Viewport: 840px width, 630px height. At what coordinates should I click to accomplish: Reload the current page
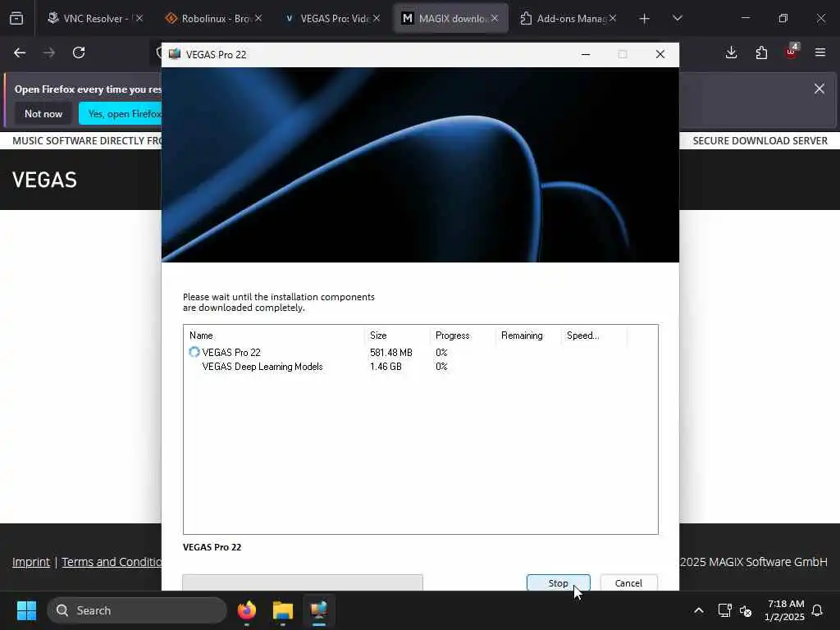click(x=79, y=52)
